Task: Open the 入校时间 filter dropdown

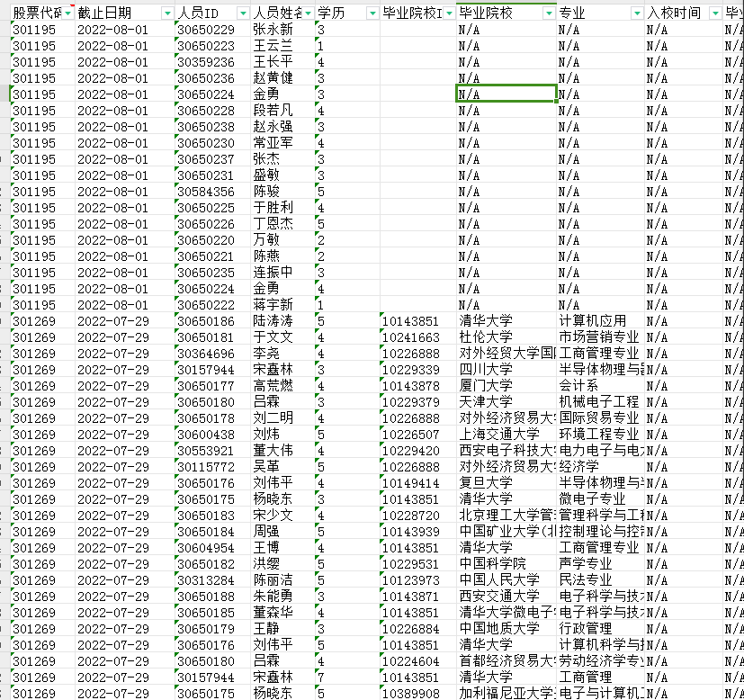Action: click(x=715, y=13)
